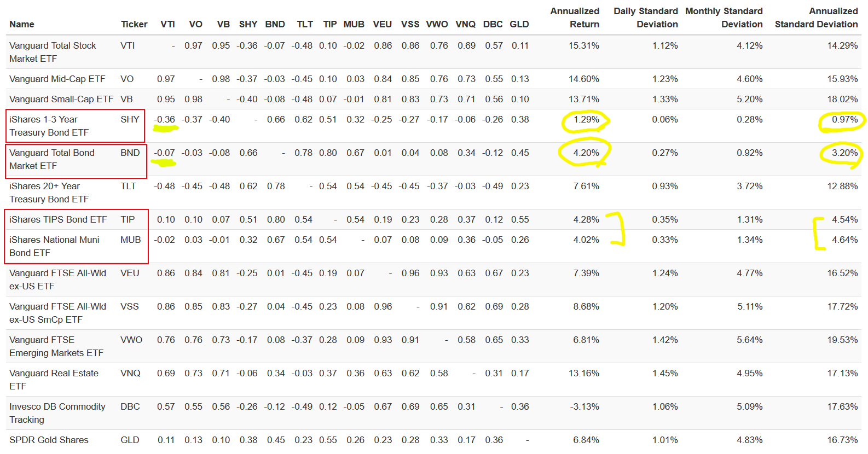The width and height of the screenshot is (868, 454).
Task: Select iShares 20+ Year Treasury Bond ETF
Action: click(x=49, y=193)
